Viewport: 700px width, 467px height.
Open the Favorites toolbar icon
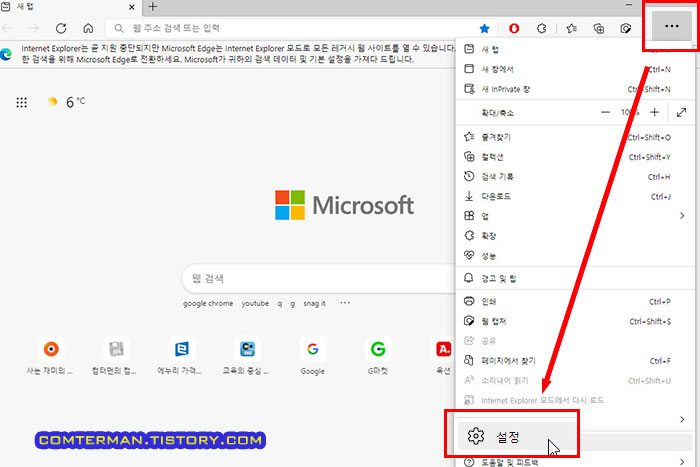(x=571, y=29)
